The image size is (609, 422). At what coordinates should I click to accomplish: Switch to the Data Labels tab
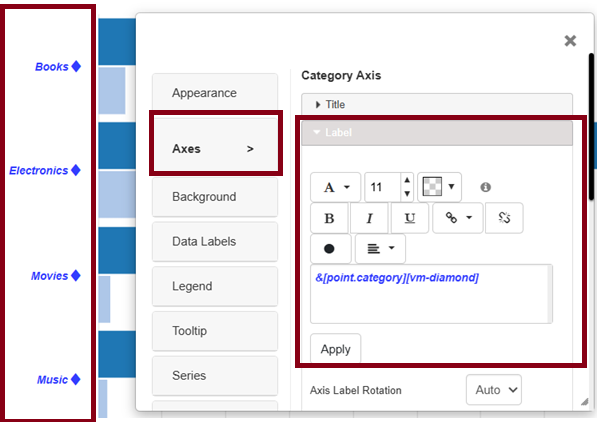tap(214, 241)
